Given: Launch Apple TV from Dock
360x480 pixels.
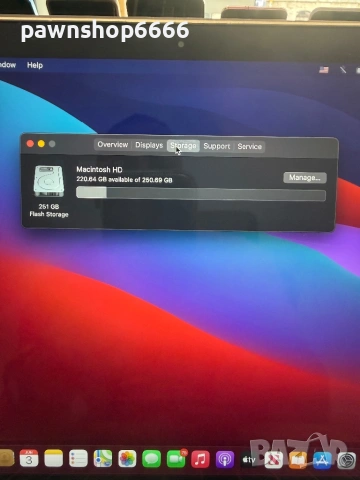Looking at the screenshot, I should point(249,460).
